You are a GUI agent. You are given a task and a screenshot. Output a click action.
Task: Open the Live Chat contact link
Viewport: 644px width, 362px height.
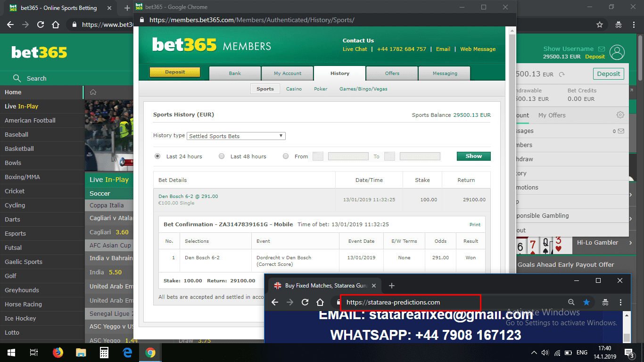355,49
